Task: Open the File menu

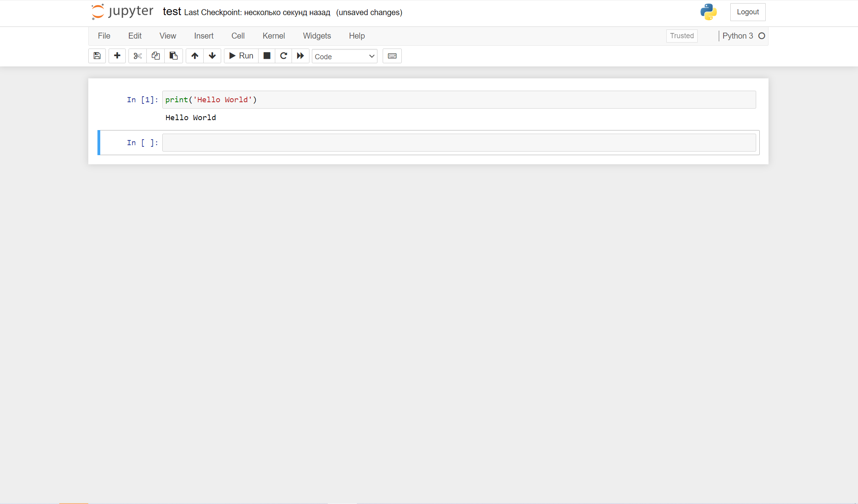Action: pos(104,36)
